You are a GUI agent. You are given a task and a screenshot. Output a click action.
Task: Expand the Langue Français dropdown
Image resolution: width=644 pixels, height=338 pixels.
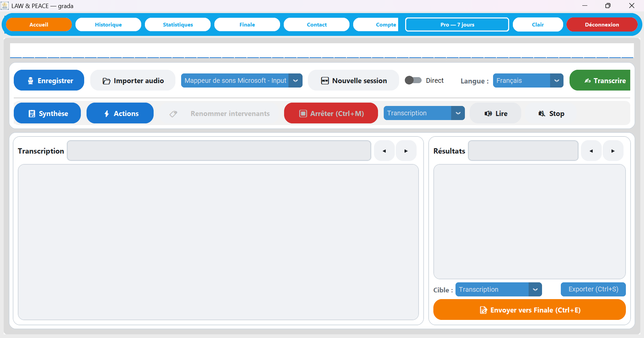(x=528, y=80)
